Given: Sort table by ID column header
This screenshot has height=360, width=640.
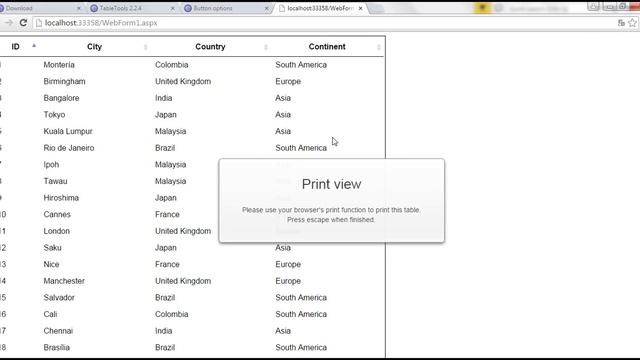Looking at the screenshot, I should pyautogui.click(x=16, y=47).
